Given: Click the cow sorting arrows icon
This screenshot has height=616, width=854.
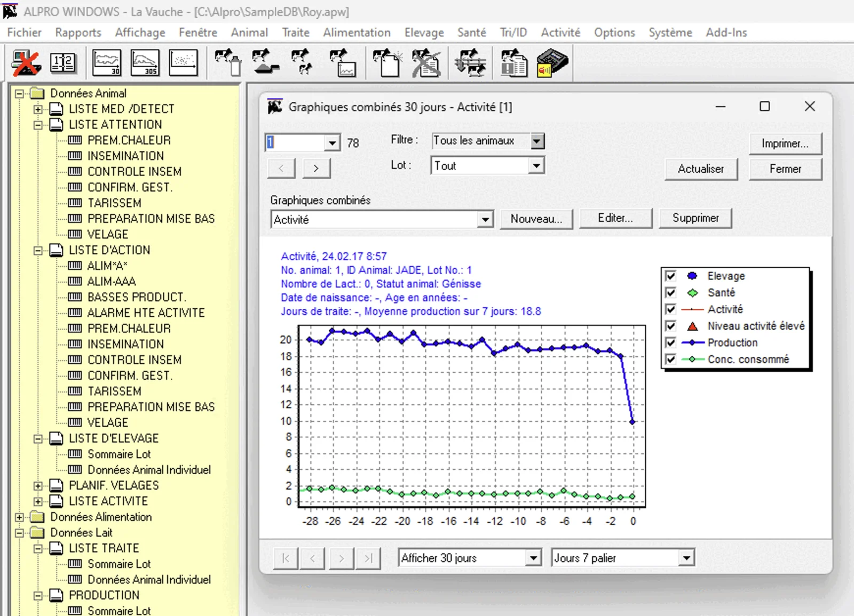Looking at the screenshot, I should click(x=470, y=63).
